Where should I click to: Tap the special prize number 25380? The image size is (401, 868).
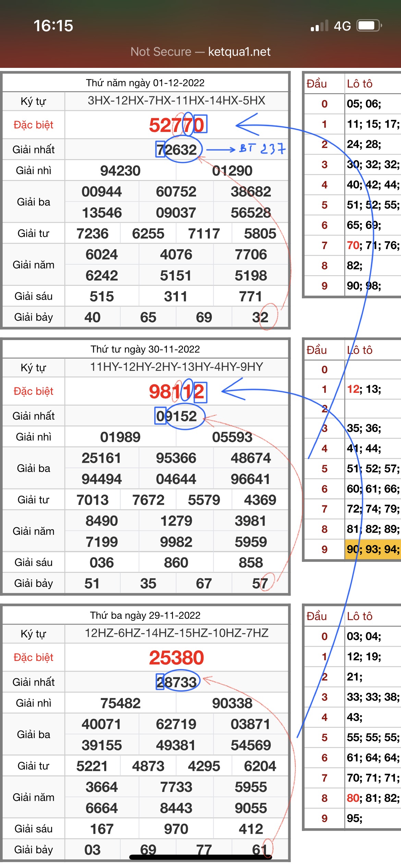(177, 658)
